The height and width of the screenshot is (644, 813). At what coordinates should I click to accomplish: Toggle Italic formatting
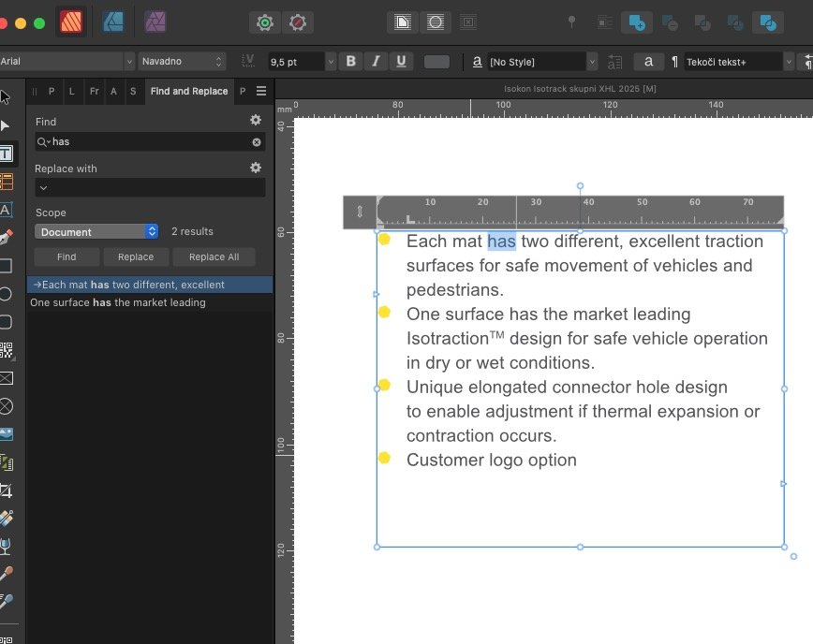376,61
